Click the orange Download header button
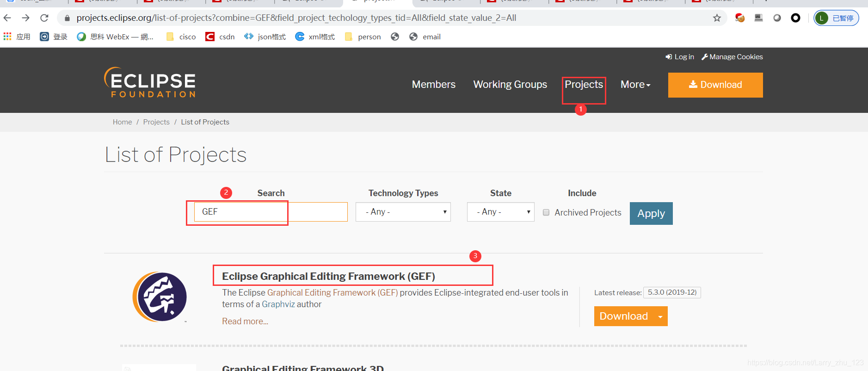The height and width of the screenshot is (371, 868). pos(715,85)
